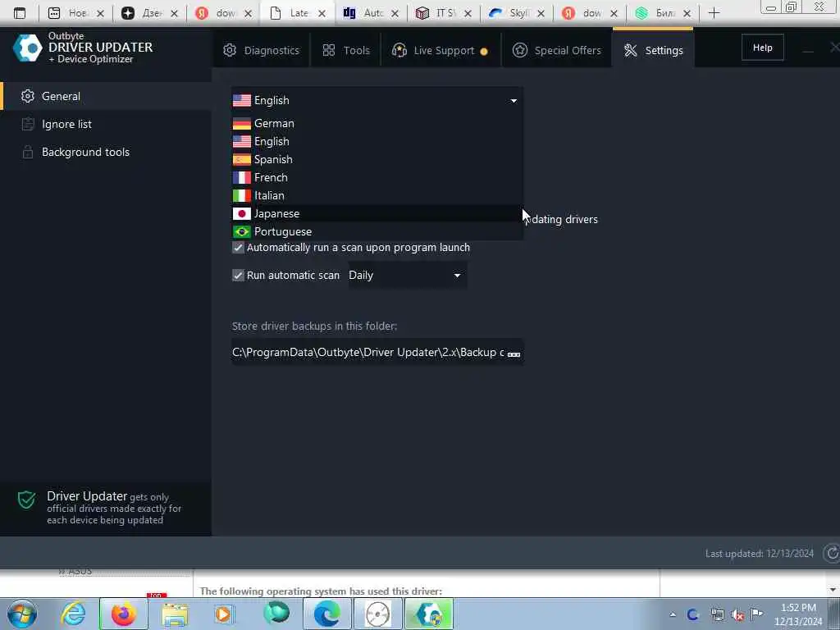Open the Diagnostics tab
This screenshot has height=630, width=840.
(x=262, y=50)
